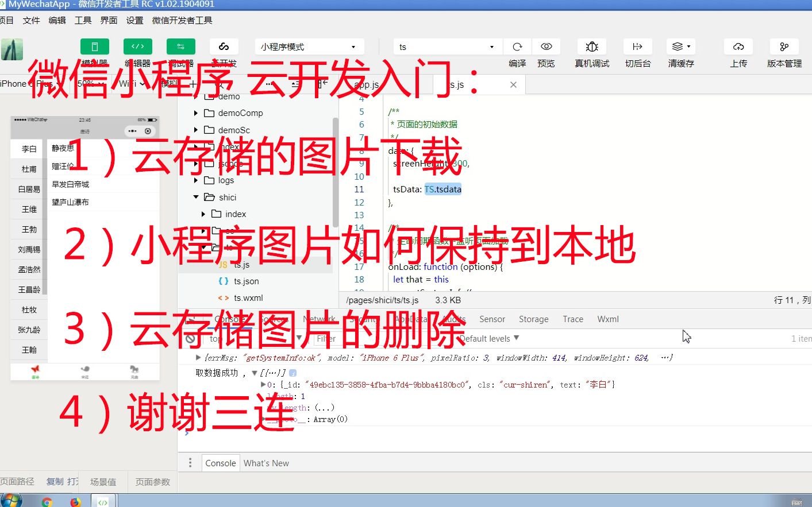The image size is (812, 507).
Task: Open the 界面 menu
Action: [x=109, y=20]
